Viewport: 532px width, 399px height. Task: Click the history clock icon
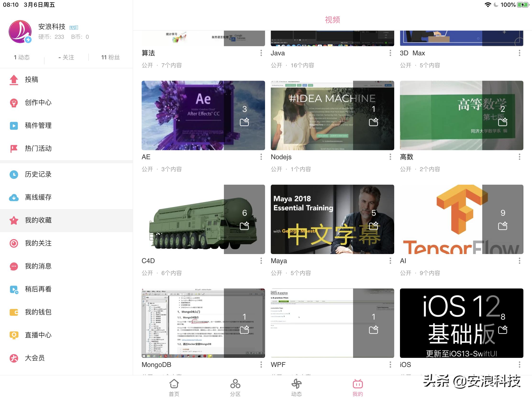tap(14, 174)
